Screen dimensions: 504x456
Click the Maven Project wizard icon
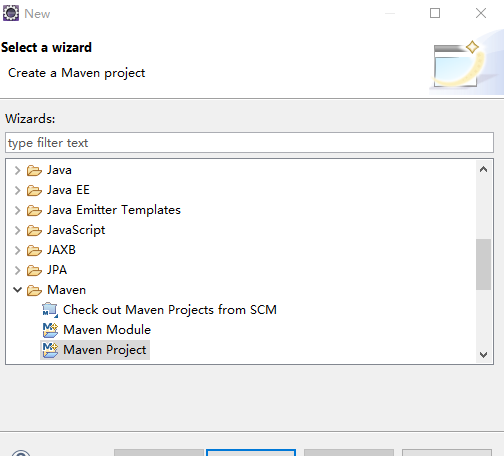[50, 350]
